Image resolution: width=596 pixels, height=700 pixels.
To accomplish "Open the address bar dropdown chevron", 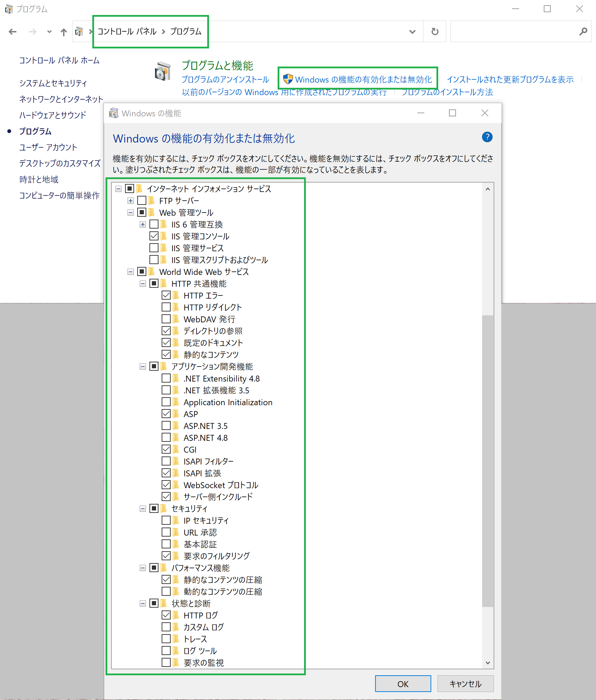I will (x=412, y=31).
